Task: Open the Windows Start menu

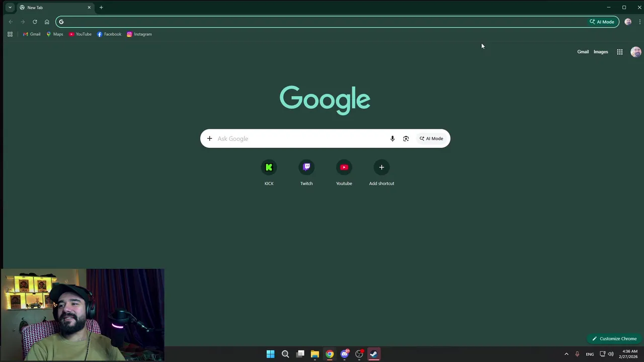Action: 270,354
